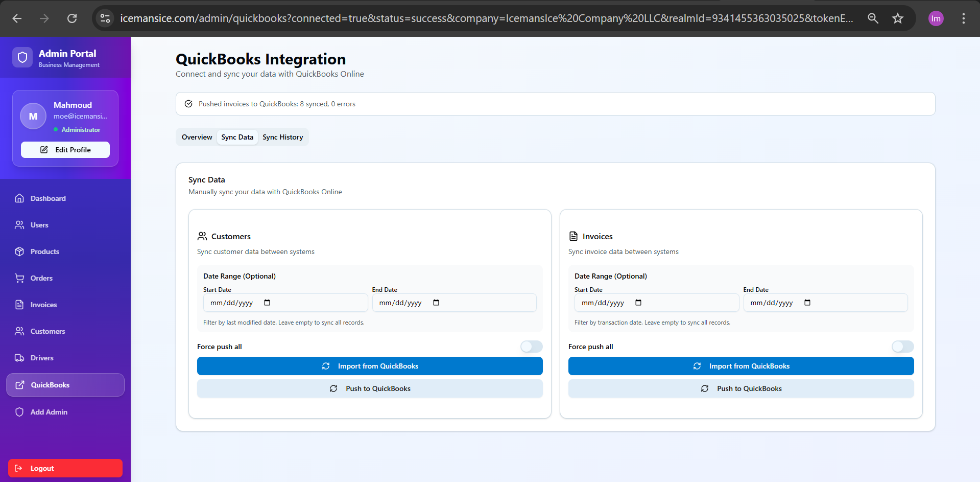Click the Edit Profile button
The height and width of the screenshot is (482, 980).
pos(65,150)
